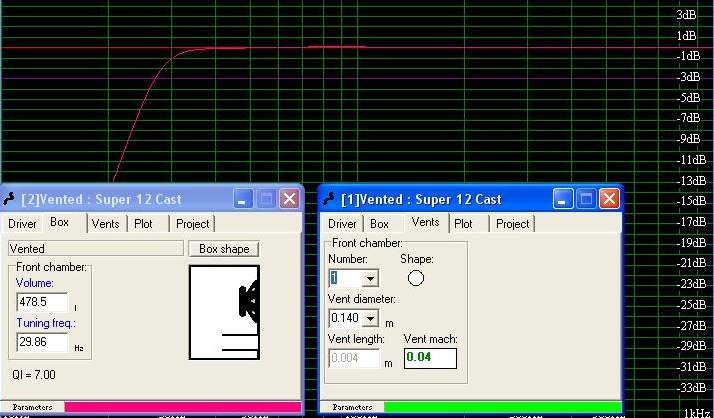
Task: Click the [1]Vented : Super 12 Cast title
Action: (x=421, y=199)
